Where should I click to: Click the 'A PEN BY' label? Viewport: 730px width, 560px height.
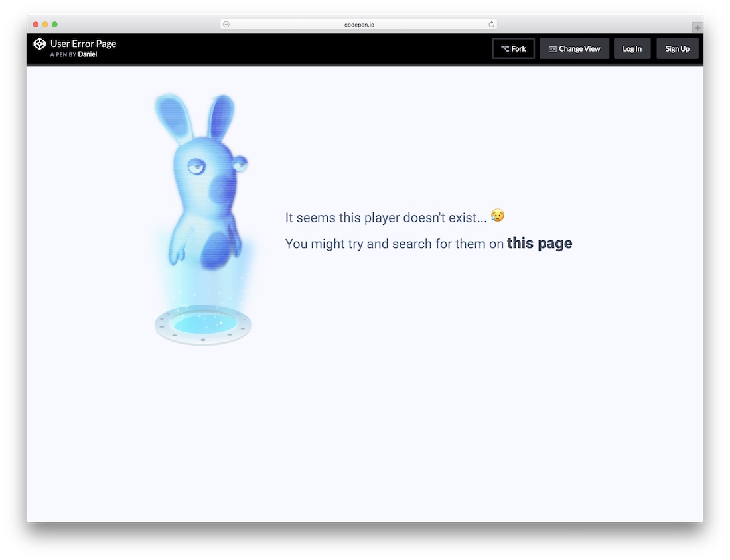tap(63, 55)
